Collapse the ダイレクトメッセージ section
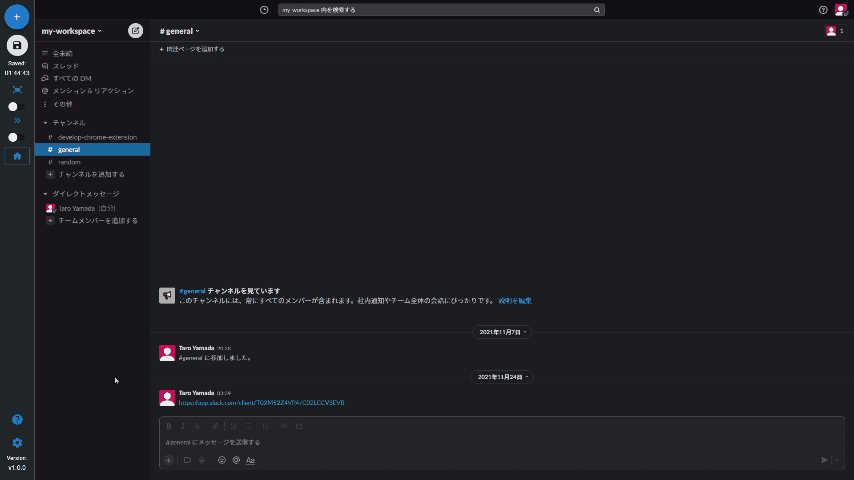The width and height of the screenshot is (854, 480). pos(45,194)
